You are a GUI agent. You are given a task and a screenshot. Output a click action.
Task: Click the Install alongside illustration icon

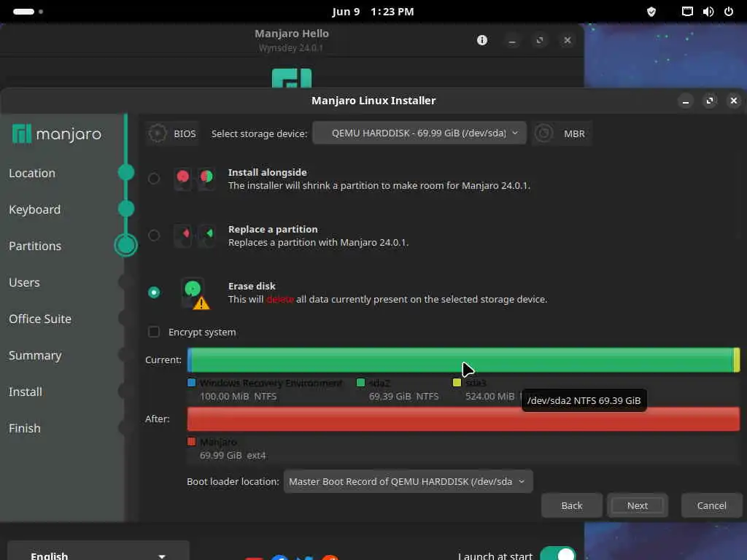point(194,179)
